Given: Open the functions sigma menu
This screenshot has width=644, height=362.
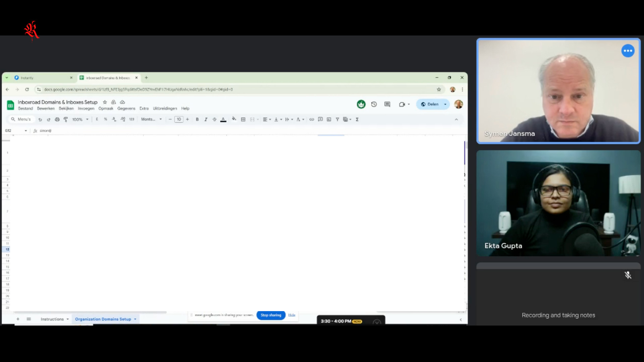Looking at the screenshot, I should point(357,119).
